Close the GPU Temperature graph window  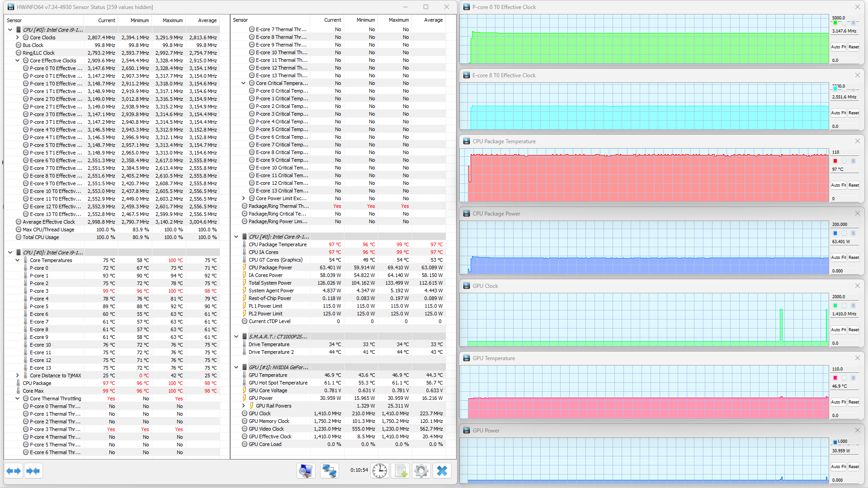[858, 358]
